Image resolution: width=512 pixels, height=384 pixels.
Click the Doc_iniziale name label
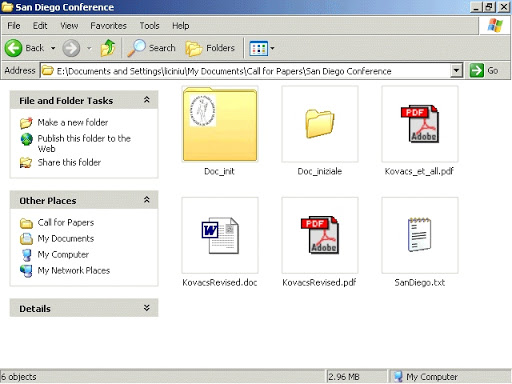coord(320,171)
